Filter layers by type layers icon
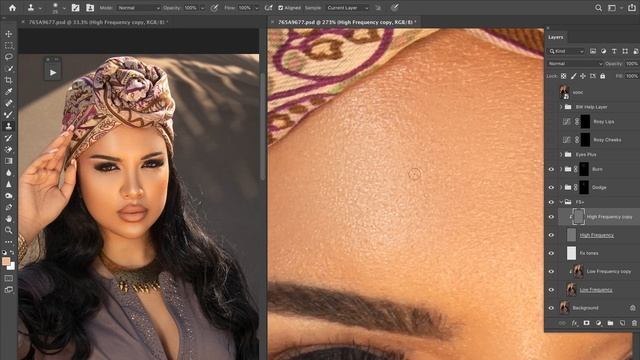Screen dimensions: 640x360 tap(614, 51)
